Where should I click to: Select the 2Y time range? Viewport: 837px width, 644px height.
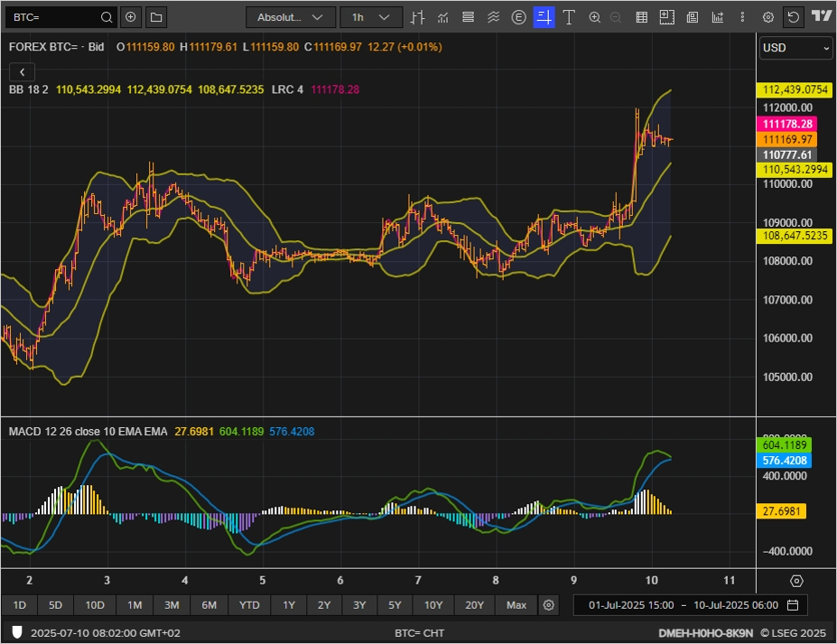324,605
